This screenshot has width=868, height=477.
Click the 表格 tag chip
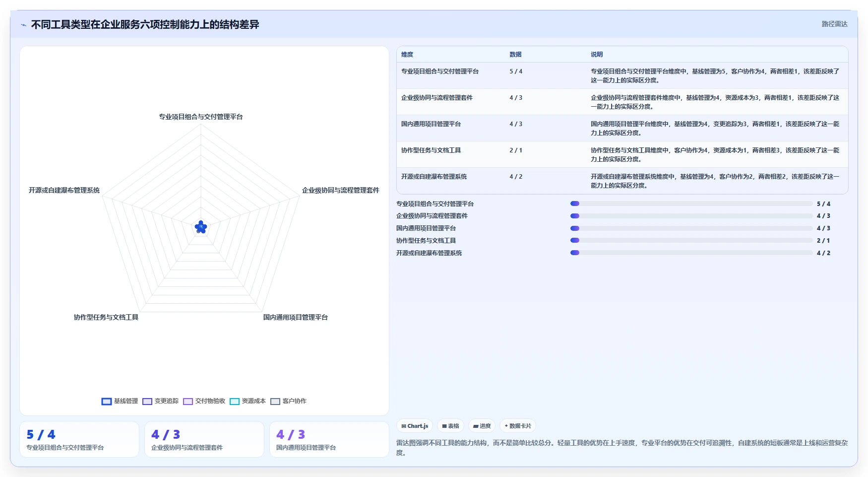click(450, 426)
